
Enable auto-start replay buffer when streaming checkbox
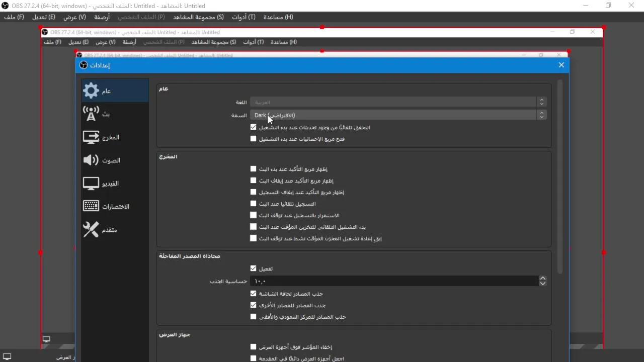pos(254,227)
